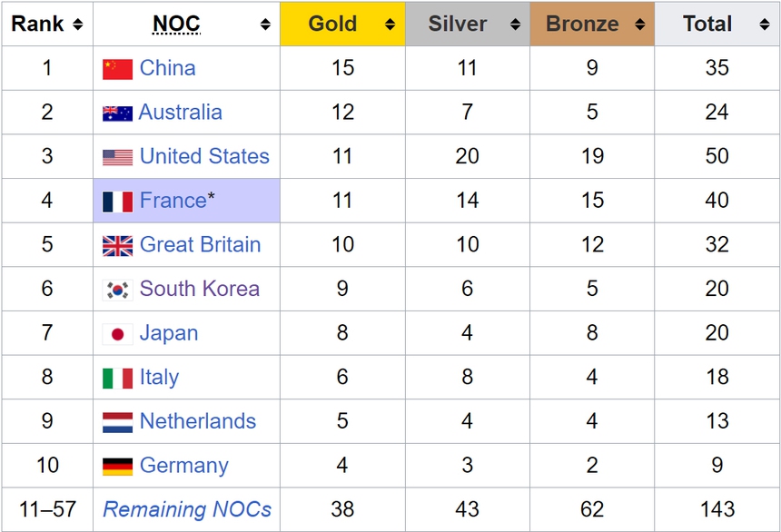
Task: Click the Australia flag icon
Action: coord(117,113)
